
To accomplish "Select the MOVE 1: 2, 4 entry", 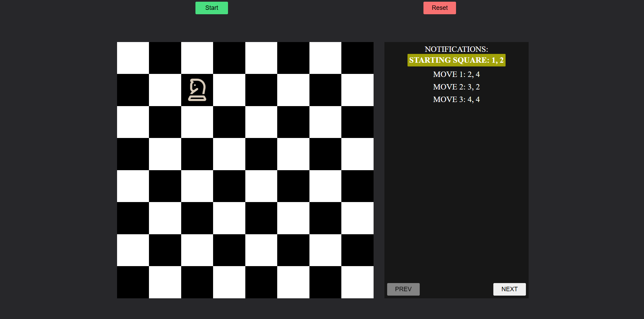I will (x=456, y=74).
